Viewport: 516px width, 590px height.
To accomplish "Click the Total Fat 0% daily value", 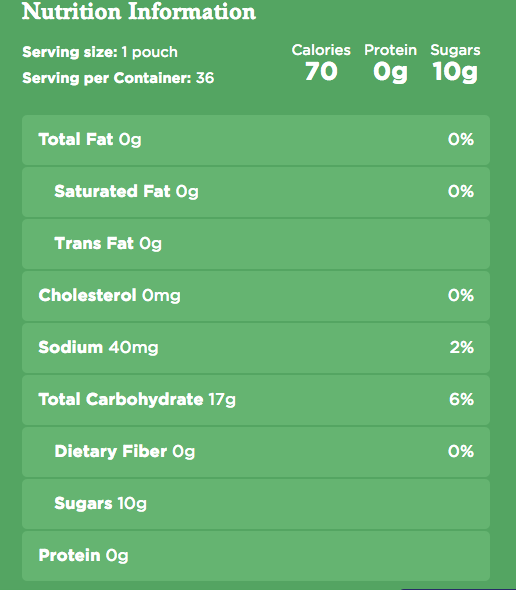I will 461,140.
